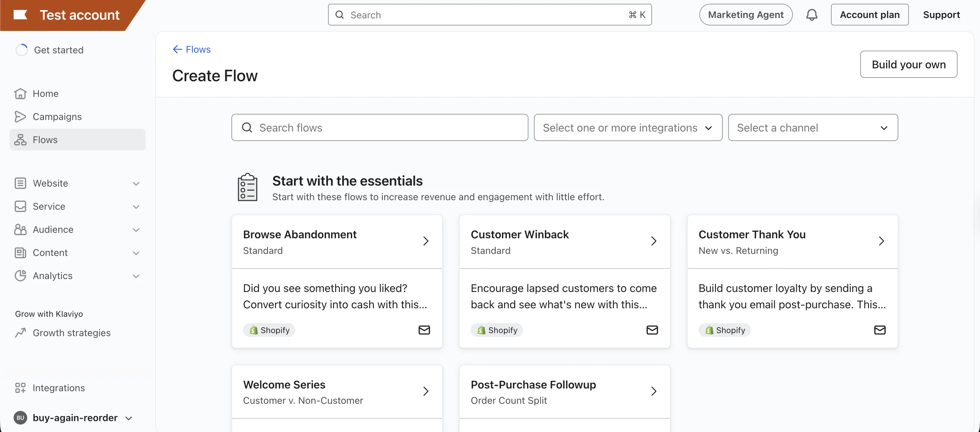Screen dimensions: 980x432
Task: Click the email icon on Customer Winback card
Action: click(x=652, y=330)
